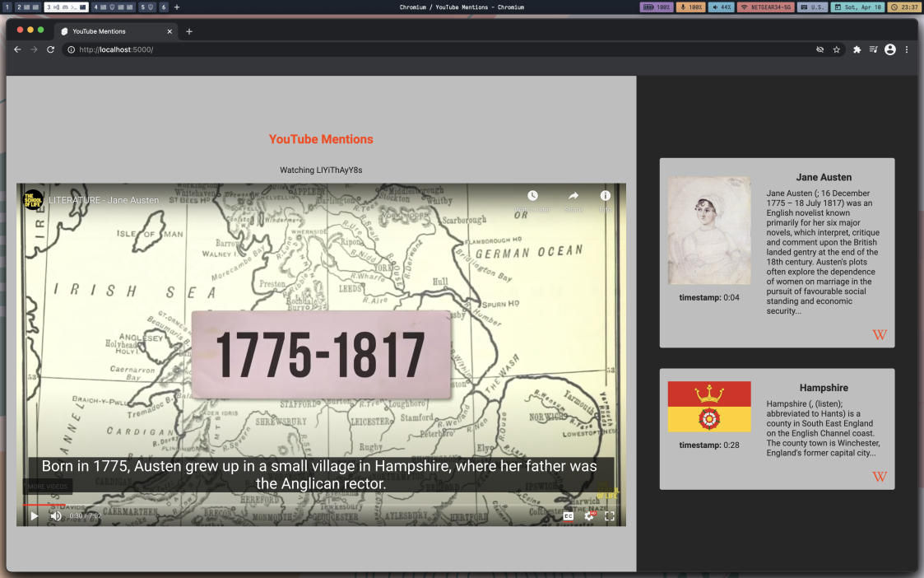924x578 pixels.
Task: Click the video Share arrow icon
Action: [x=573, y=196]
